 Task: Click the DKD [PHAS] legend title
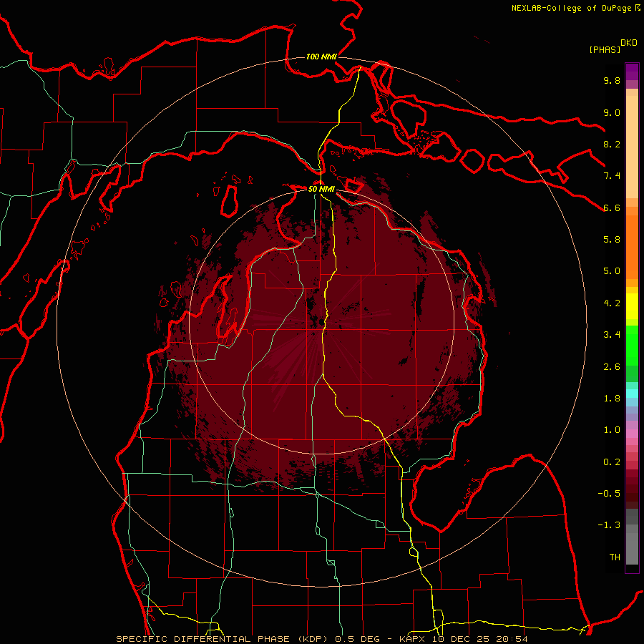613,46
